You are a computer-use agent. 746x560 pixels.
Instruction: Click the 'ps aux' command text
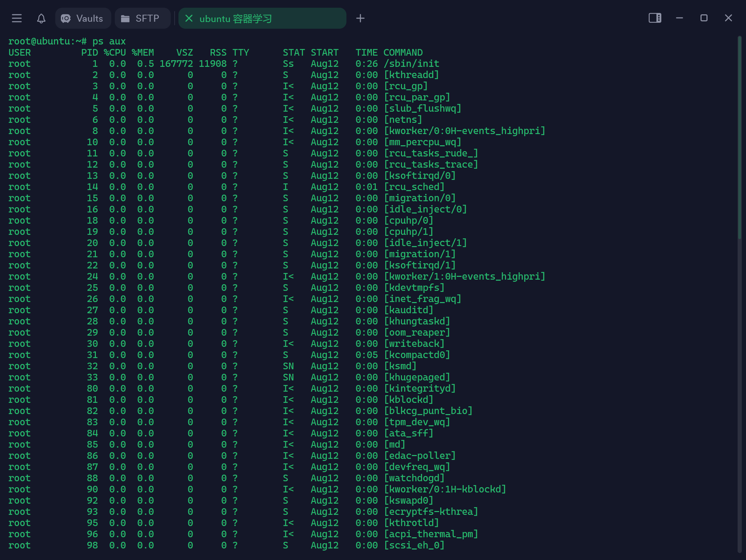point(109,41)
